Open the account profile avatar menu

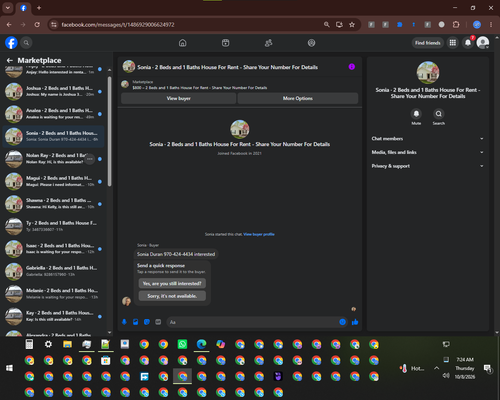click(483, 43)
